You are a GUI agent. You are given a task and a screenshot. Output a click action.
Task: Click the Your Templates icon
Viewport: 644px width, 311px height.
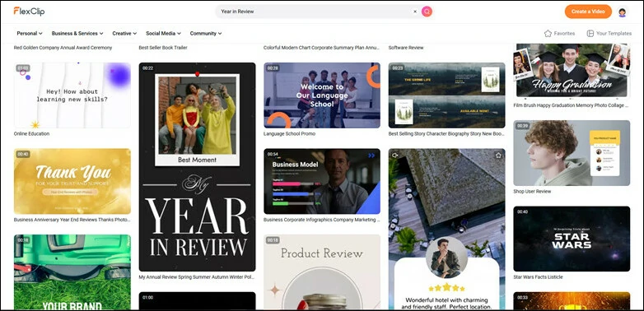click(590, 34)
